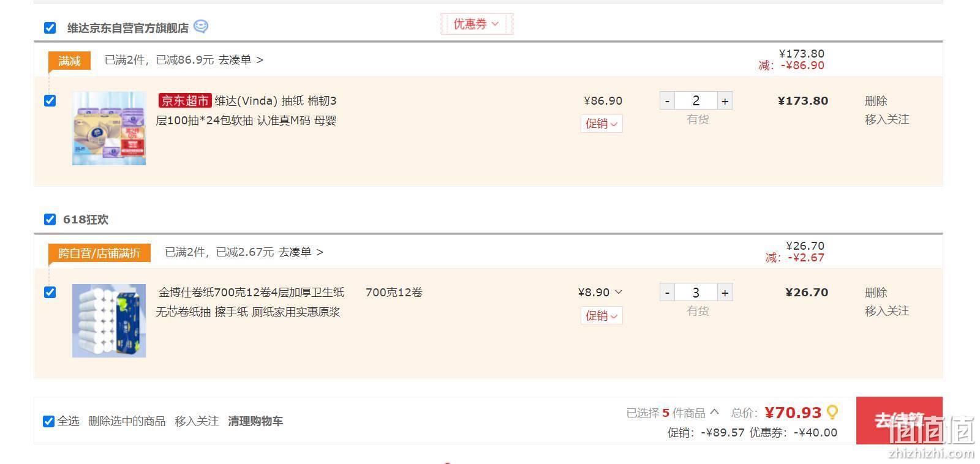Expand the 优惠券 coupon dropdown

click(x=477, y=24)
